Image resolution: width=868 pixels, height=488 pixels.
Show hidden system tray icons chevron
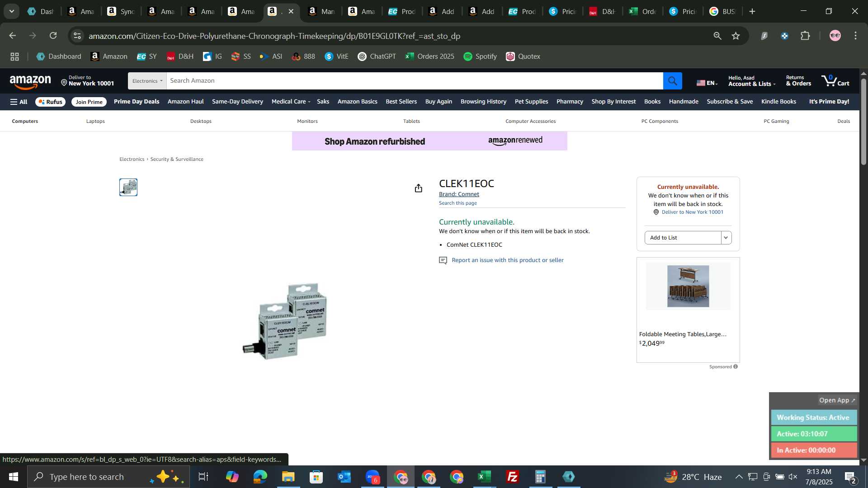(x=739, y=477)
